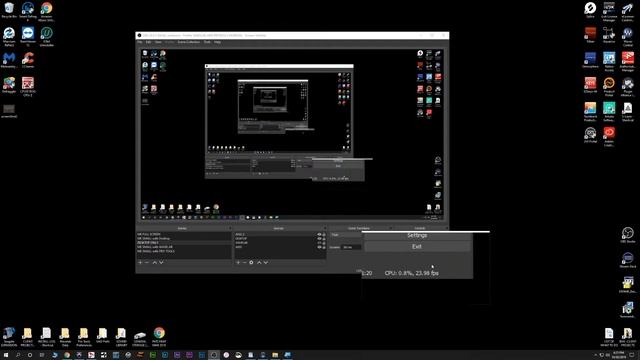
Task: Open the Chrome shortcut in bottom desktop row
Action: click(x=159, y=336)
